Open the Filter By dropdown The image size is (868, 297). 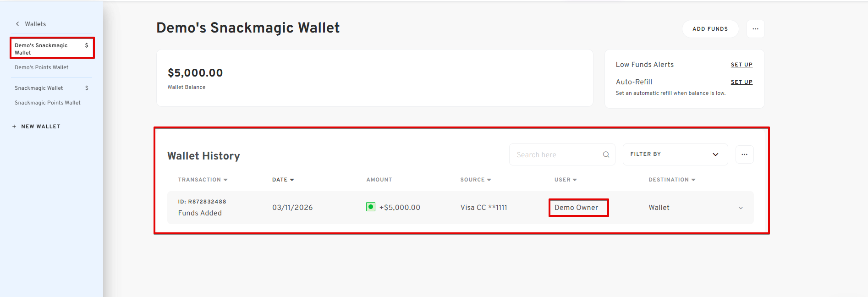[675, 154]
